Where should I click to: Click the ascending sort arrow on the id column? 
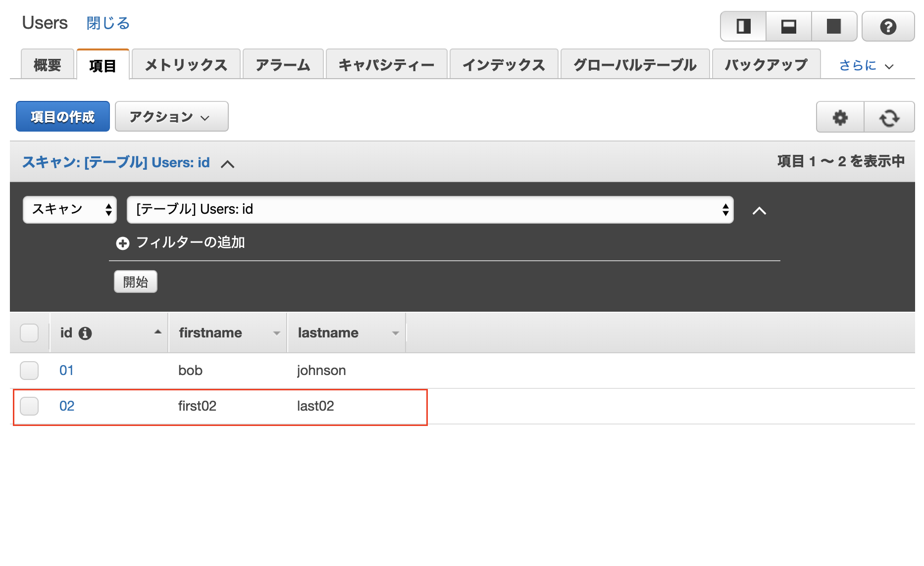click(x=157, y=330)
